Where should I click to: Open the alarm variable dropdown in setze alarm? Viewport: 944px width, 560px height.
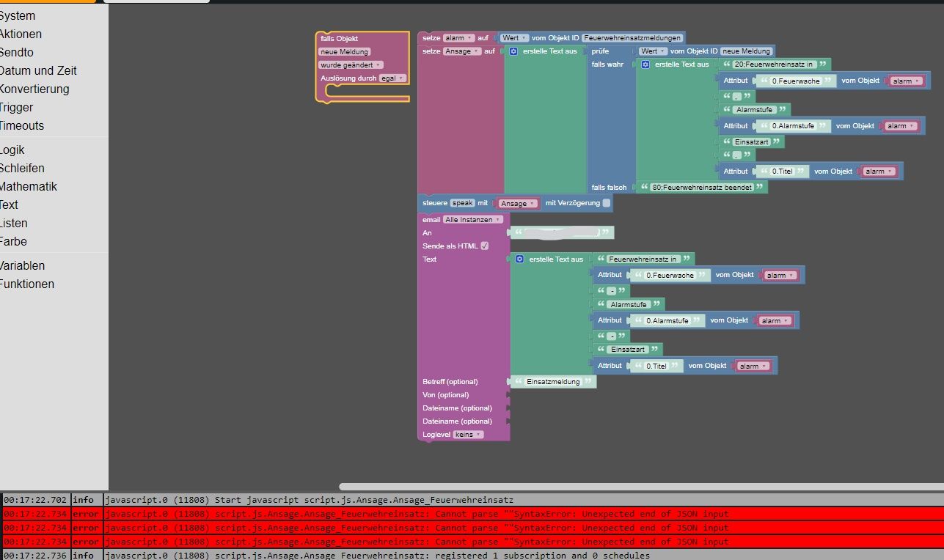point(459,38)
